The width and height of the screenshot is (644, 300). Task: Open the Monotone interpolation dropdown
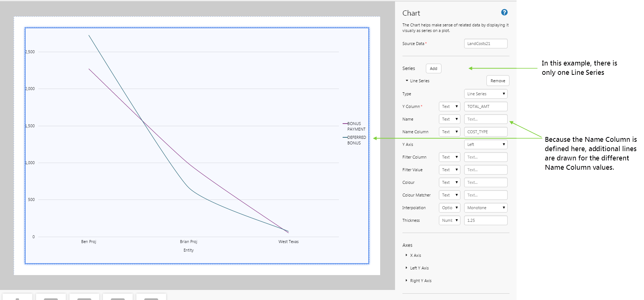click(485, 208)
